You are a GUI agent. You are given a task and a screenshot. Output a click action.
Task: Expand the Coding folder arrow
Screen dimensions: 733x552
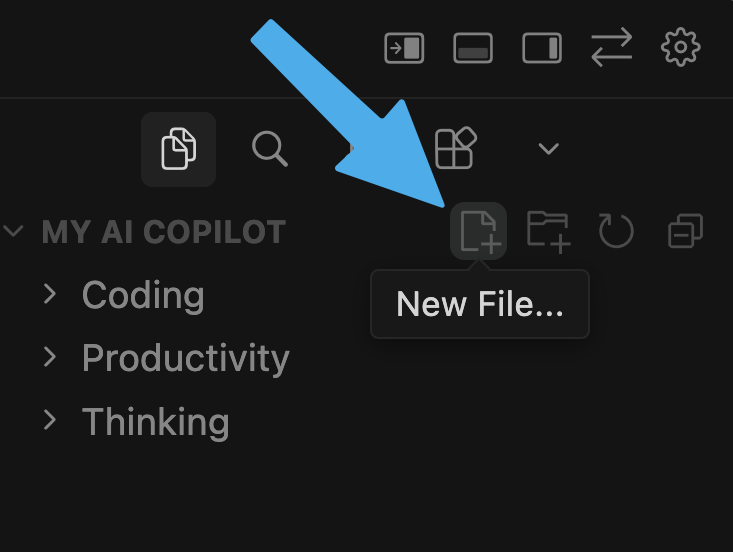coord(50,295)
